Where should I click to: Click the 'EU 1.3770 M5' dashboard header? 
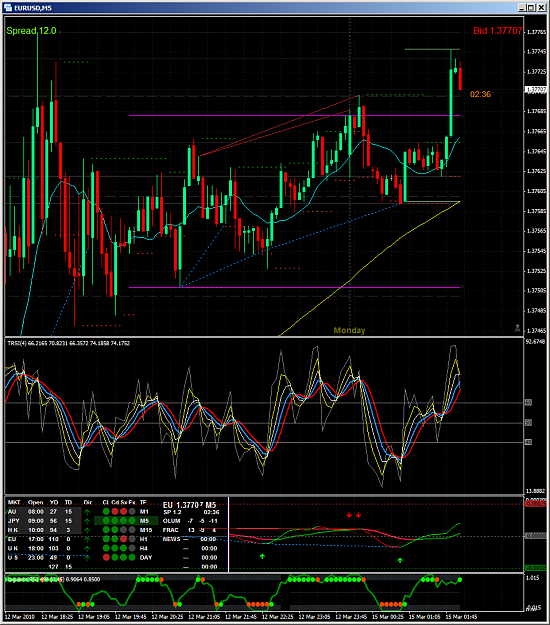coord(189,505)
